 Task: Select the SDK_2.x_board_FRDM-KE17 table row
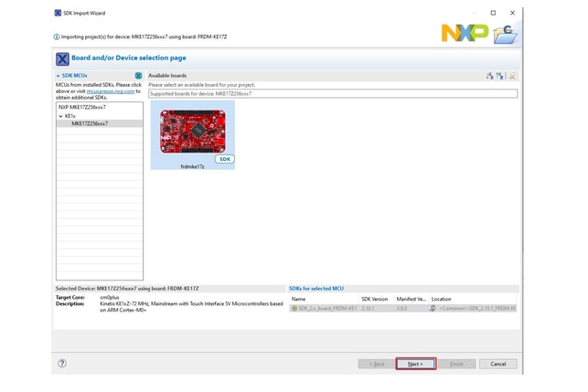[325, 308]
